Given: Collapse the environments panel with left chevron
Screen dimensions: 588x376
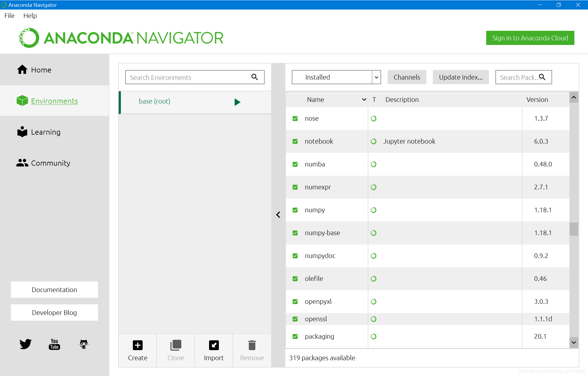Looking at the screenshot, I should pyautogui.click(x=278, y=215).
